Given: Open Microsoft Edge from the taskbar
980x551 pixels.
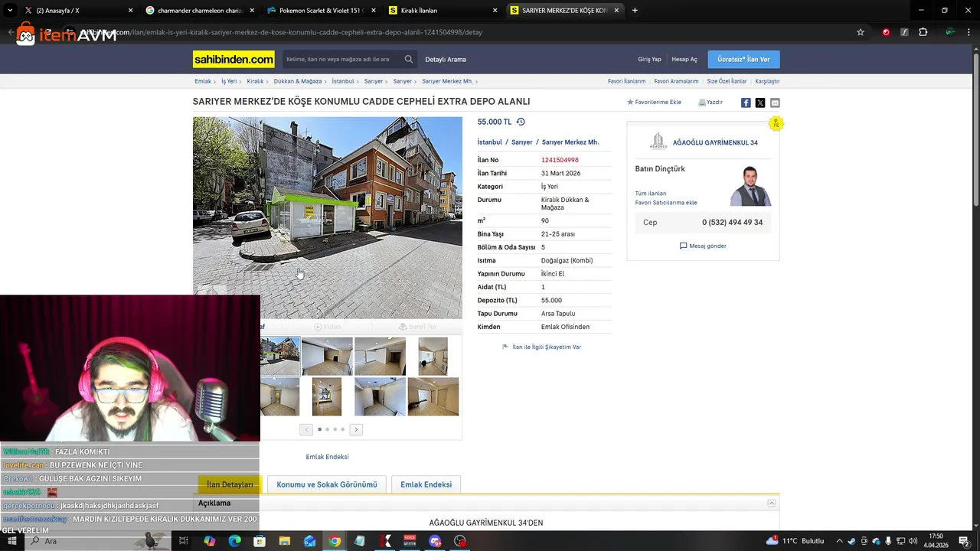Looking at the screenshot, I should [235, 541].
